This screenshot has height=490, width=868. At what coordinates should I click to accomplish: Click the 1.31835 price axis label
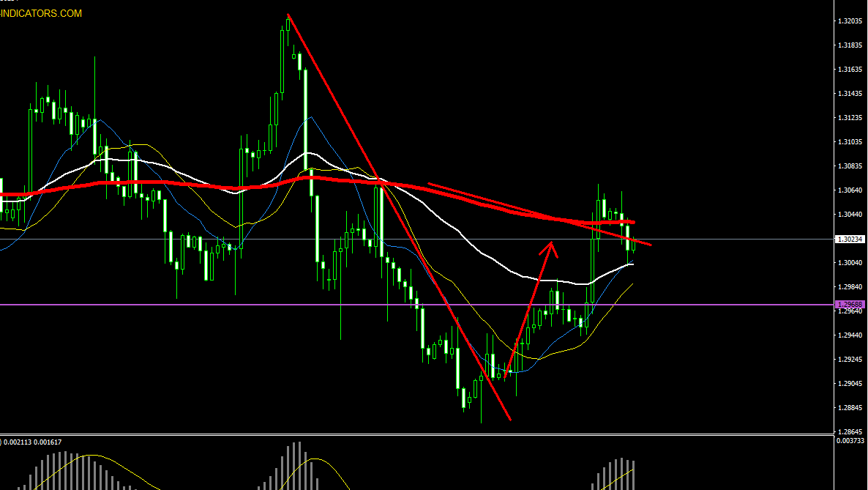(x=850, y=45)
